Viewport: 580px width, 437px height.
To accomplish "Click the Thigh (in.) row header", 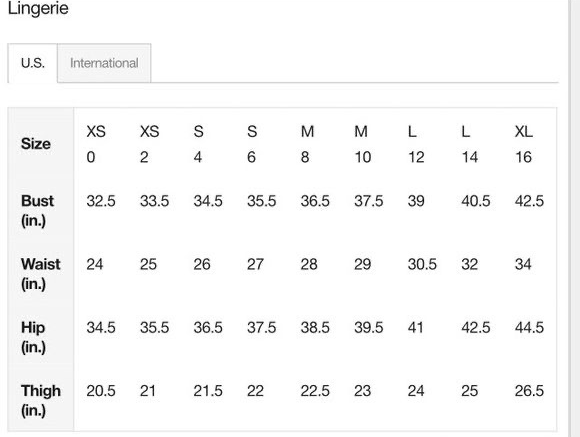I will [x=41, y=400].
